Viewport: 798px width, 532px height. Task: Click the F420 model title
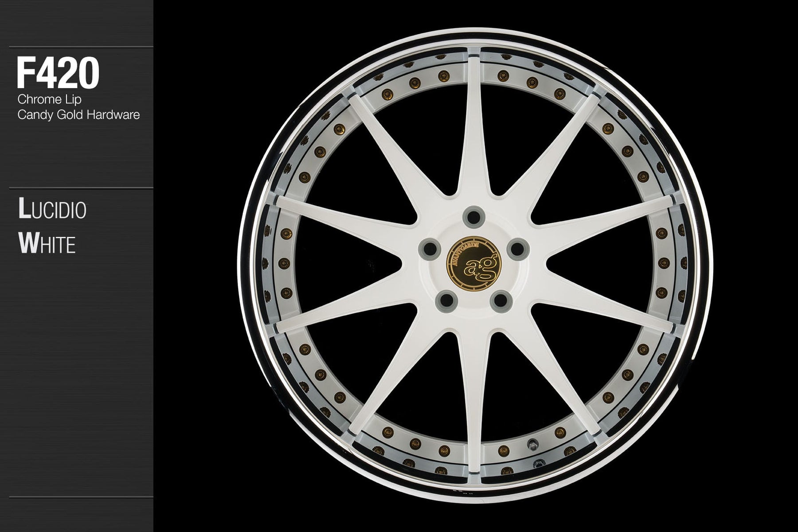point(58,73)
